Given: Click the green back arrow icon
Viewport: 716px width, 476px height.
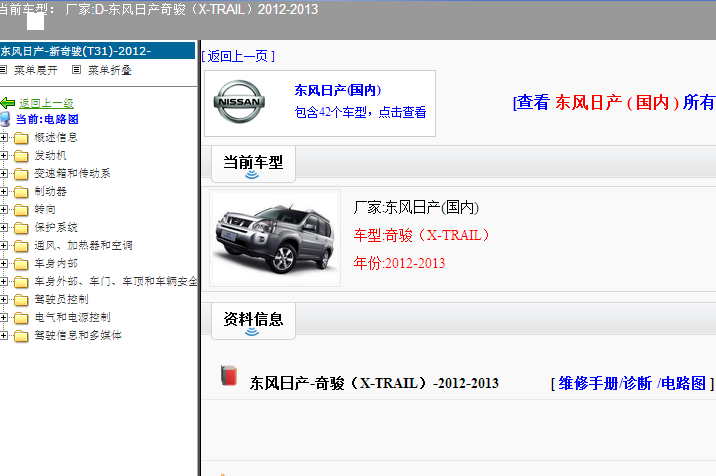Looking at the screenshot, I should click(x=8, y=103).
